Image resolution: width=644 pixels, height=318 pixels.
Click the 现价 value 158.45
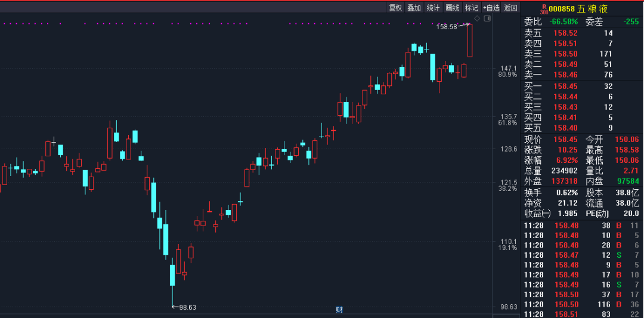pyautogui.click(x=565, y=140)
